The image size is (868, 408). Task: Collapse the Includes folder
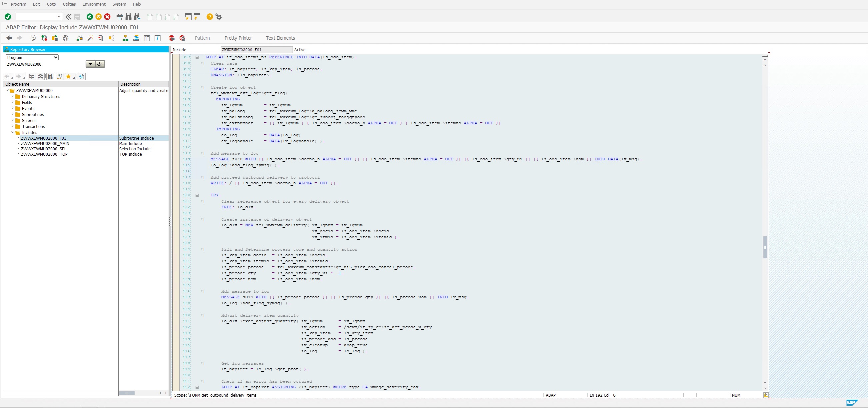[x=13, y=133]
